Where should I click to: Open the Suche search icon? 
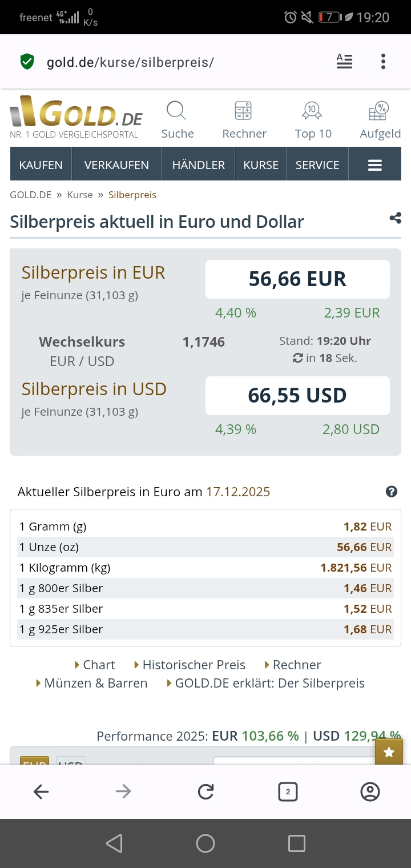coord(177,111)
